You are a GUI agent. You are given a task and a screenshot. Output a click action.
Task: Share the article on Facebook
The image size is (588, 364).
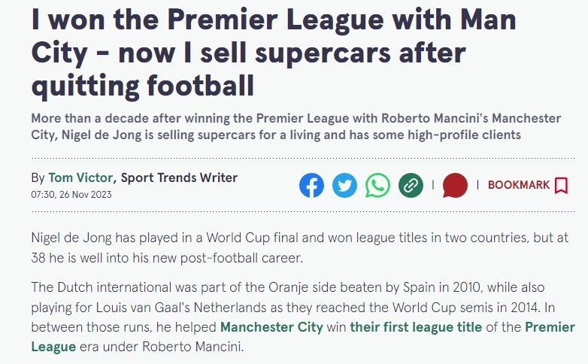click(x=311, y=185)
